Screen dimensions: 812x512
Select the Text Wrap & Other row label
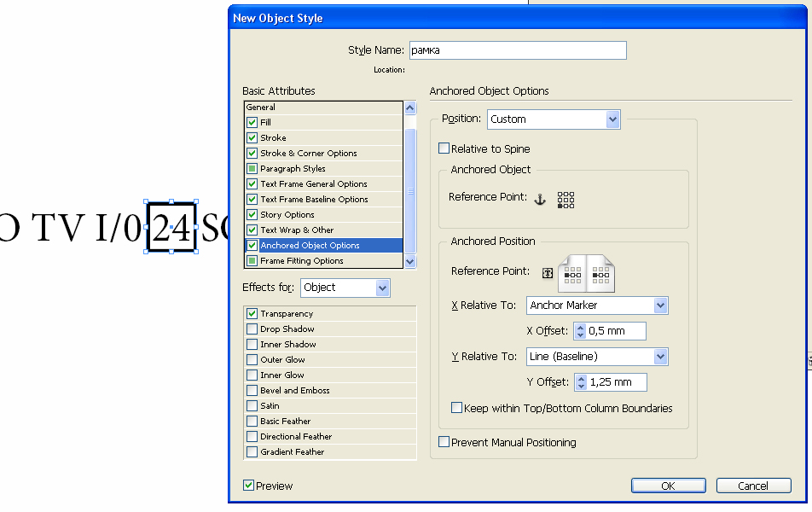click(x=297, y=230)
